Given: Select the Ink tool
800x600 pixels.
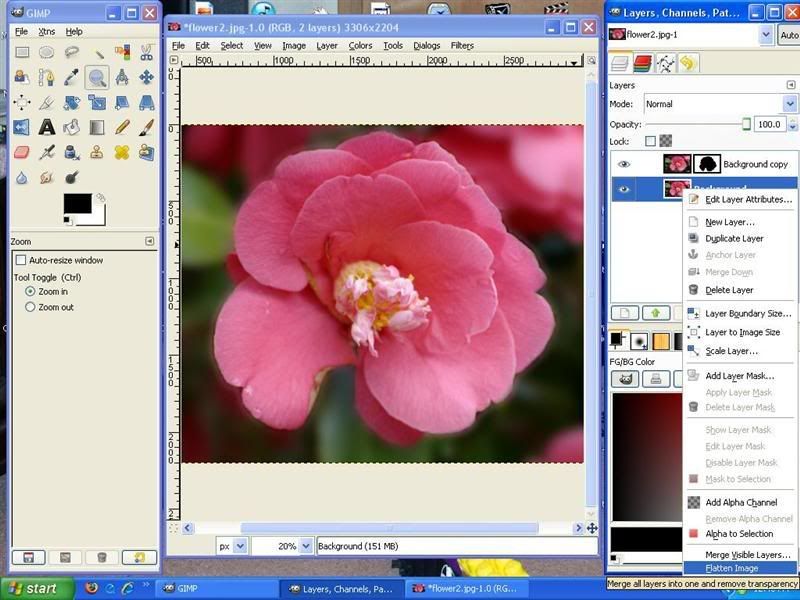Looking at the screenshot, I should click(x=71, y=152).
